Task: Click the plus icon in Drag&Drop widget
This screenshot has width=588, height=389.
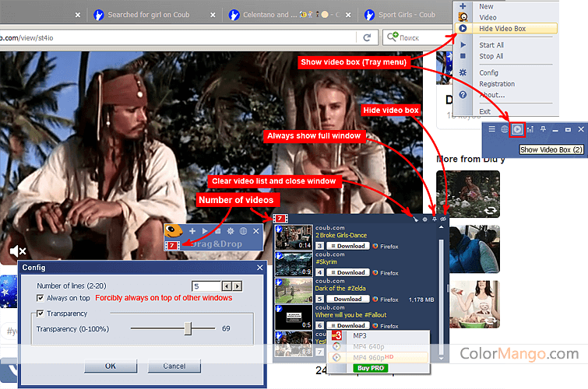Action: click(x=192, y=231)
